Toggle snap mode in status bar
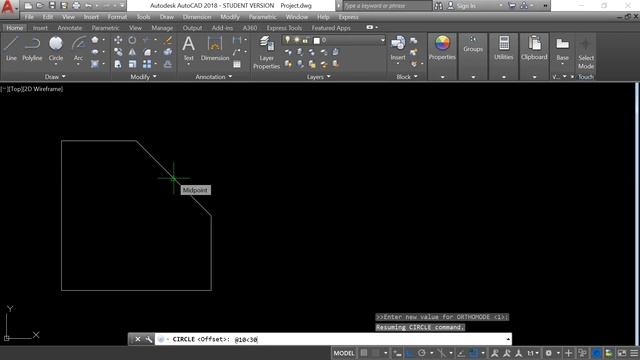Viewport: 640px width, 360px height. coord(376,353)
